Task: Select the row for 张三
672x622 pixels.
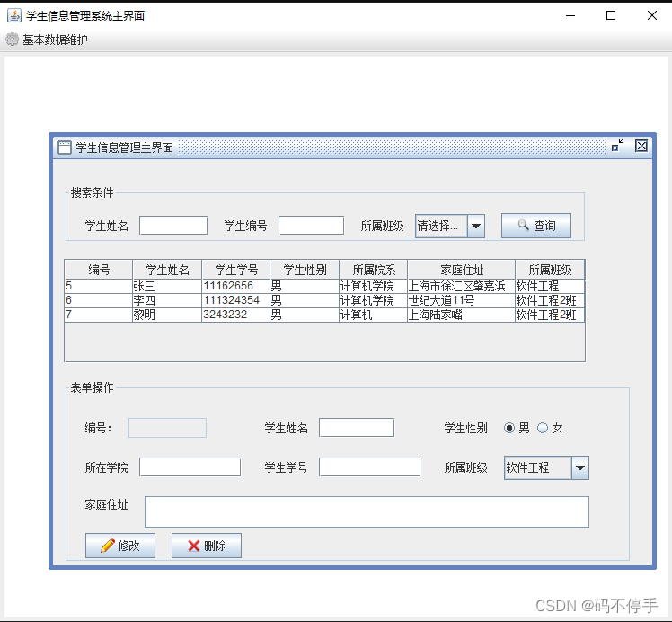Action: click(x=324, y=286)
